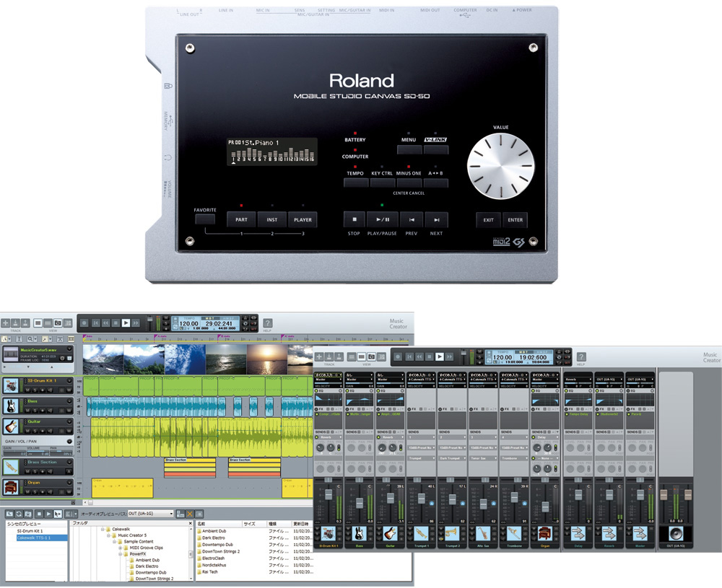Screen dimensions: 722x588
Task: Solo the Bass track in track view
Action: 35,411
